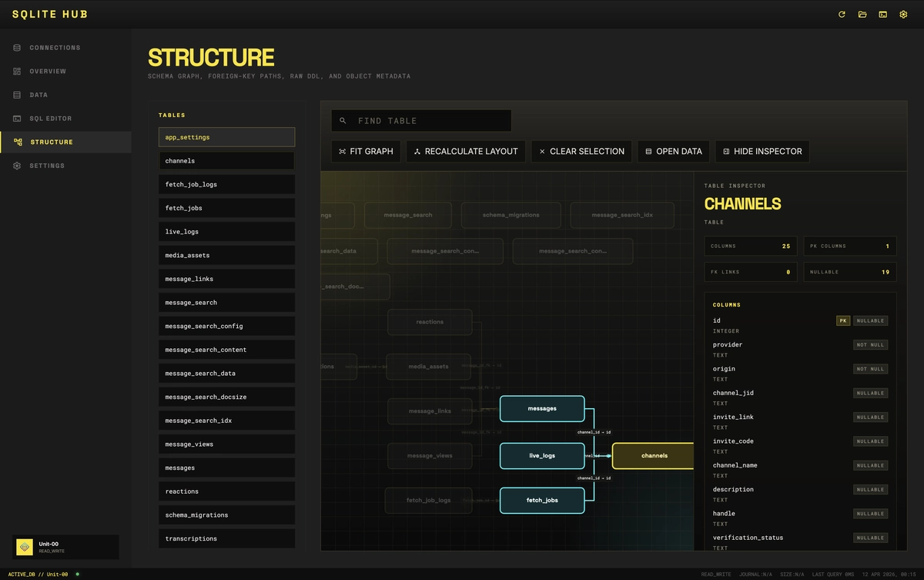Viewport: 924px width, 580px height.
Task: Select the Overview grid icon in the sidebar
Action: pyautogui.click(x=17, y=72)
